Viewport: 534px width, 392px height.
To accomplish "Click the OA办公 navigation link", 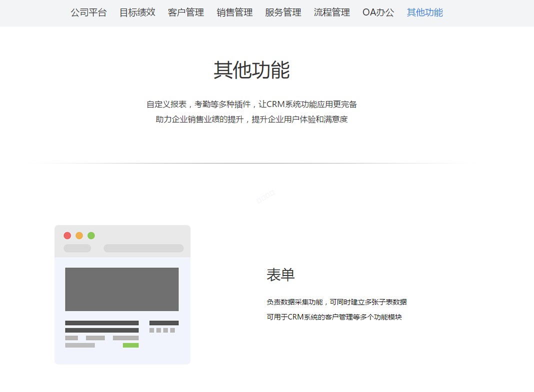I will [x=378, y=12].
